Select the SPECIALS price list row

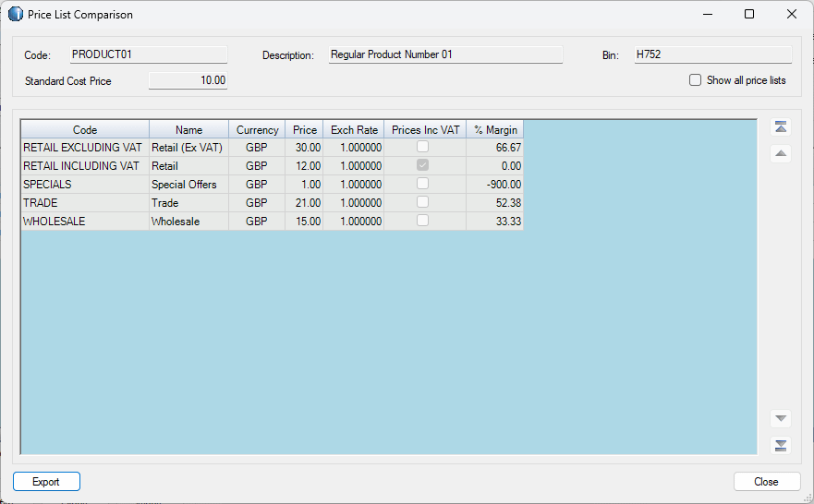85,185
